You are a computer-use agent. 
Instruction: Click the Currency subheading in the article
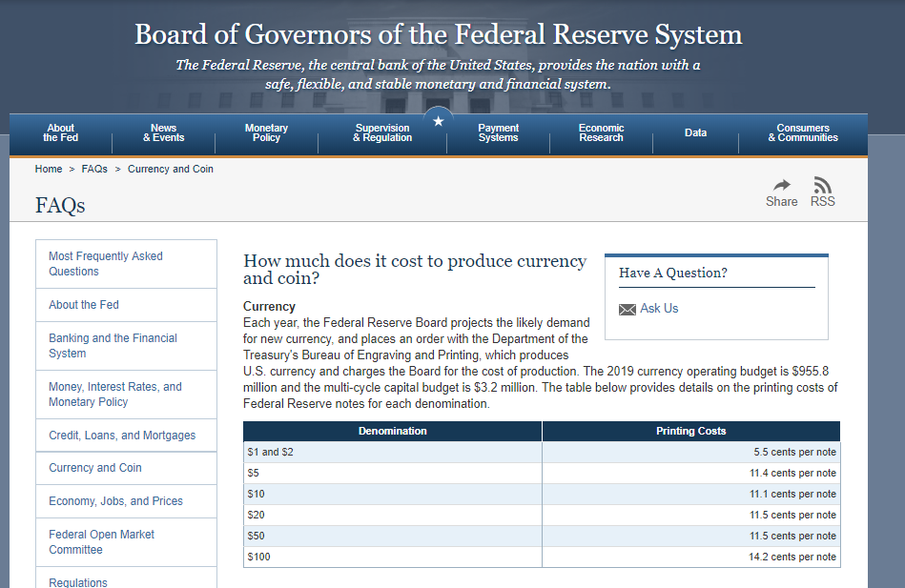[269, 307]
